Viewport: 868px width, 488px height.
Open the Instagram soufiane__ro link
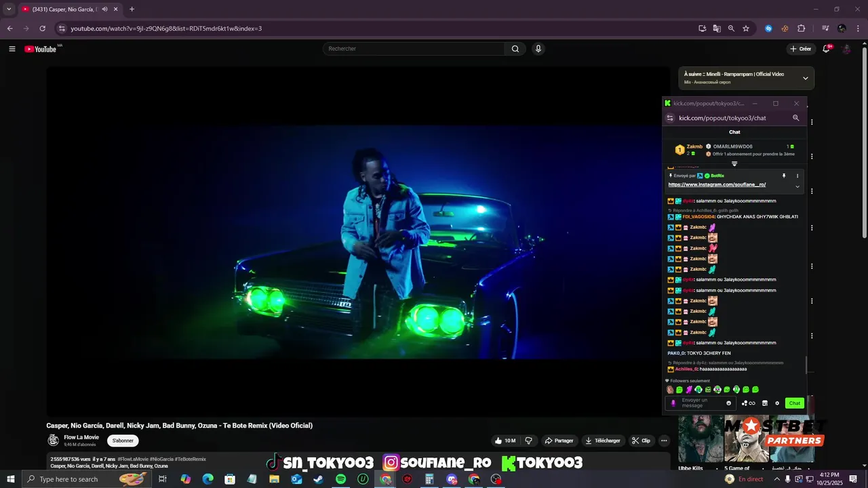coord(717,184)
